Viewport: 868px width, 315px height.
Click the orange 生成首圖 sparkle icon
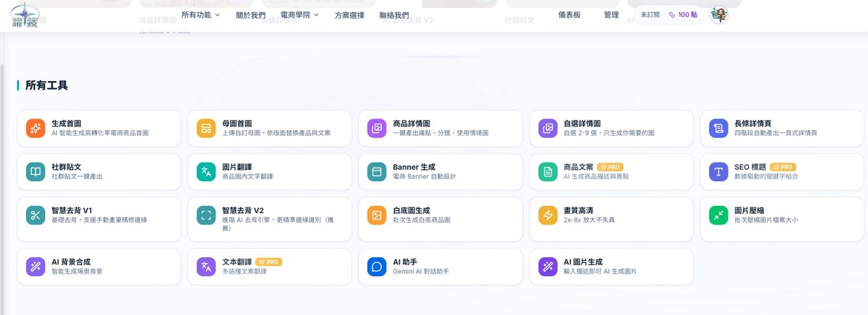[35, 129]
